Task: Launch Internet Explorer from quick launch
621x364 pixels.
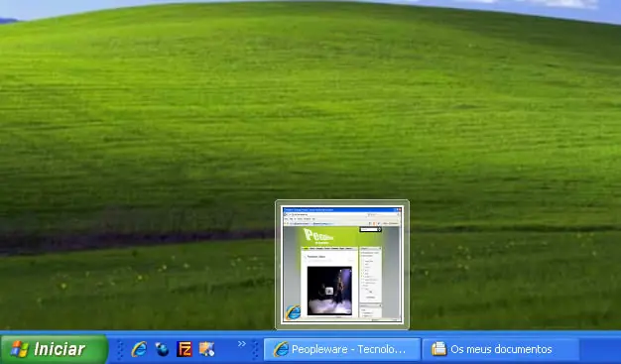Action: click(139, 349)
